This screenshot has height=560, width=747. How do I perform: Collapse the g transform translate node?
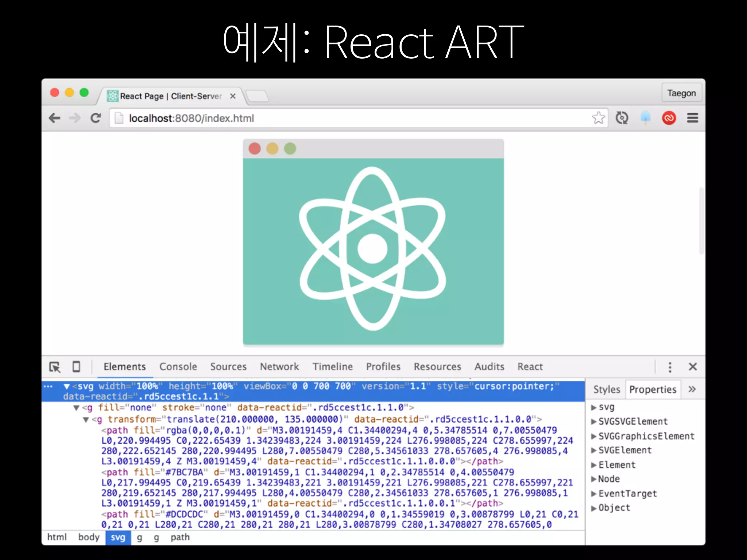click(x=86, y=420)
